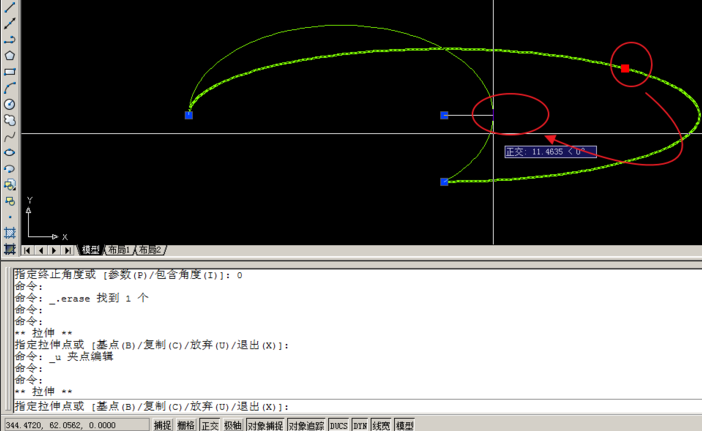
Task: Toggle 捕捉 snap mode in status bar
Action: pyautogui.click(x=163, y=425)
